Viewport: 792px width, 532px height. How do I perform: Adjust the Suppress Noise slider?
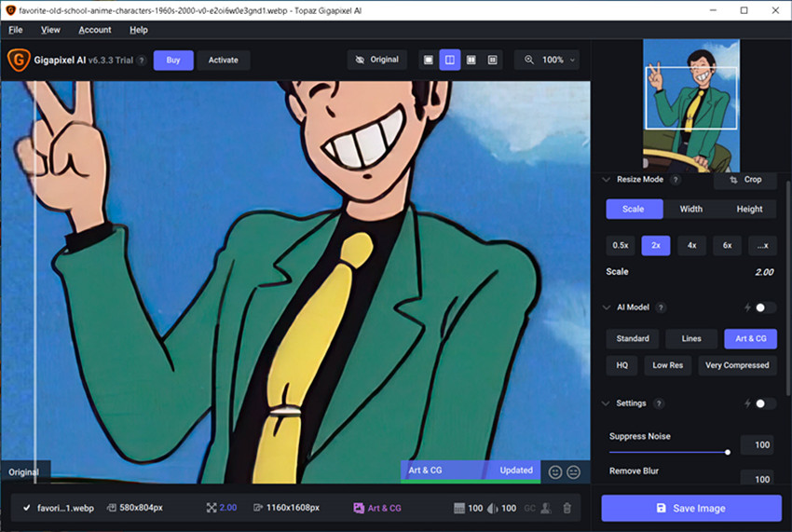(670, 452)
